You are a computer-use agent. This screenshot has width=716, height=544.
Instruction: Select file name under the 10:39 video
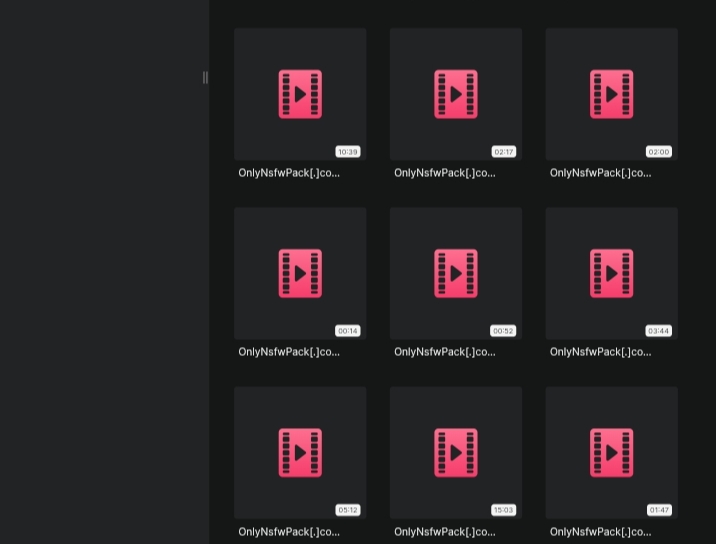(289, 173)
